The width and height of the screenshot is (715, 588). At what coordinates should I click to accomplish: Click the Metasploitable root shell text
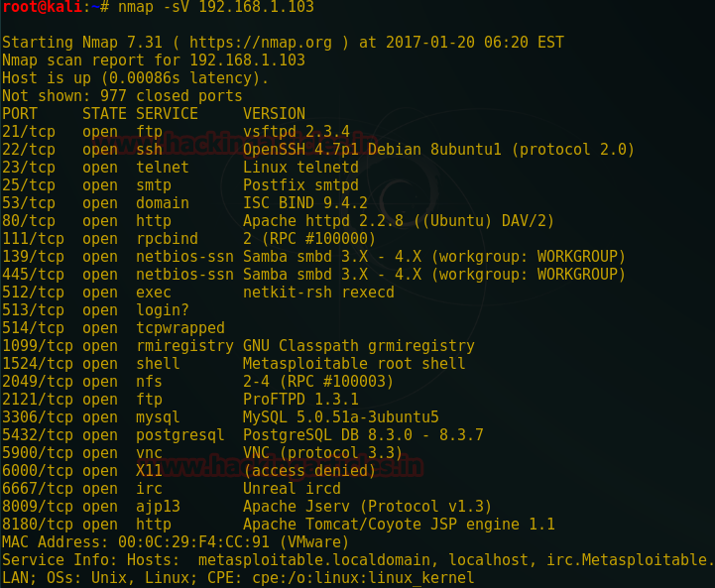click(x=354, y=364)
